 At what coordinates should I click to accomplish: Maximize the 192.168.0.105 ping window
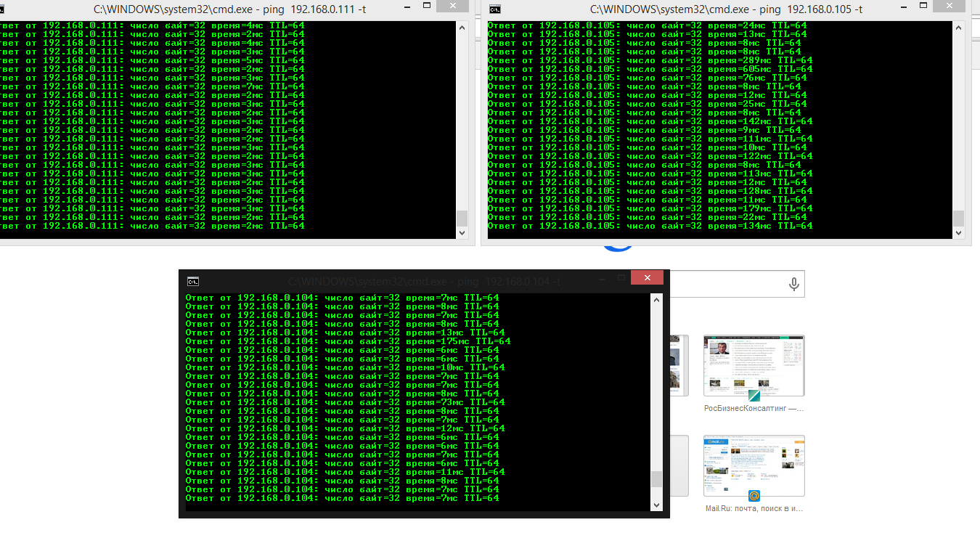click(923, 7)
